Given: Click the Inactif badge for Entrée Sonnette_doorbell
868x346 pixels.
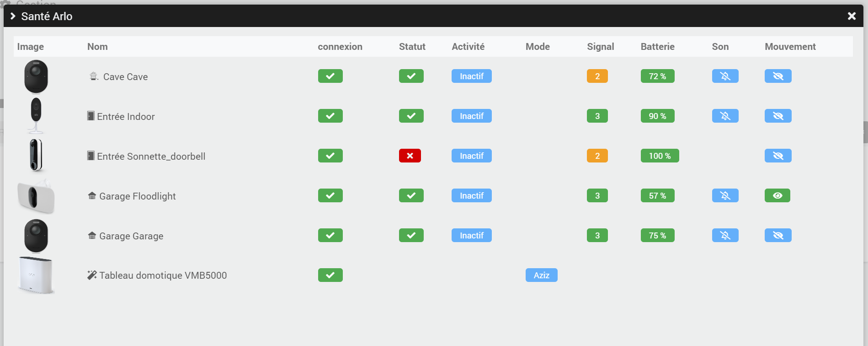Looking at the screenshot, I should (x=472, y=156).
